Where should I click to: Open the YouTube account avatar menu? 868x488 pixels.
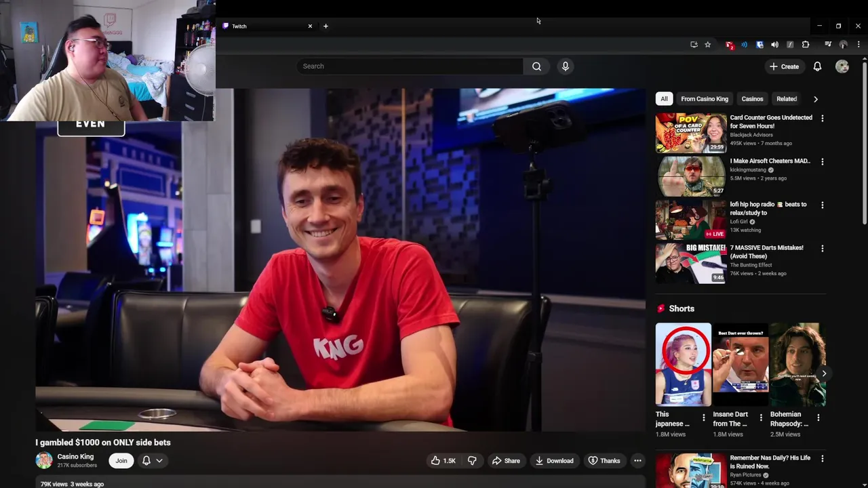(842, 66)
